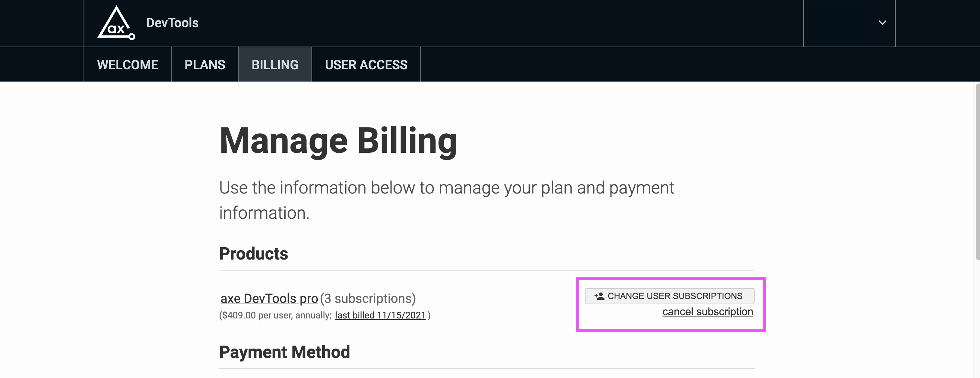Click the person silhouette in Change User Subscriptions

[601, 296]
